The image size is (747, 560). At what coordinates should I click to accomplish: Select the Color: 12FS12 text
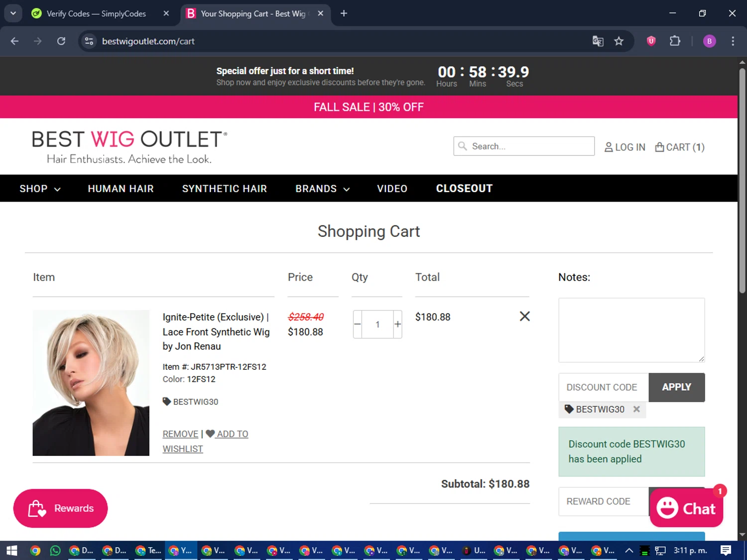189,379
